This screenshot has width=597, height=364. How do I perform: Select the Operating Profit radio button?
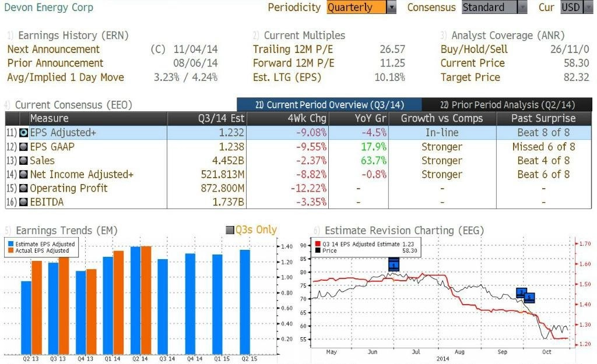tap(23, 188)
